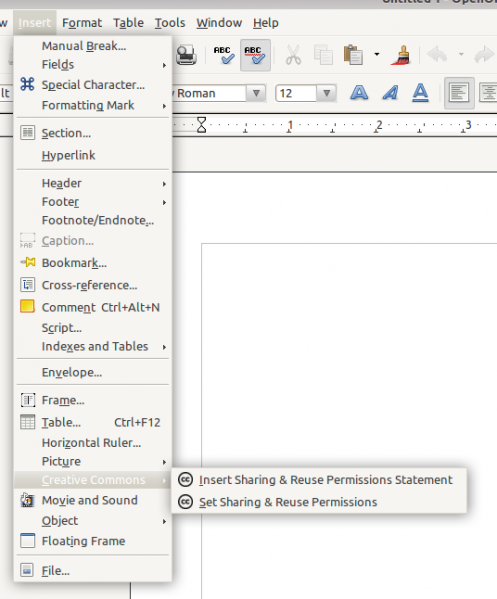Click the Cut scissors icon

(293, 55)
